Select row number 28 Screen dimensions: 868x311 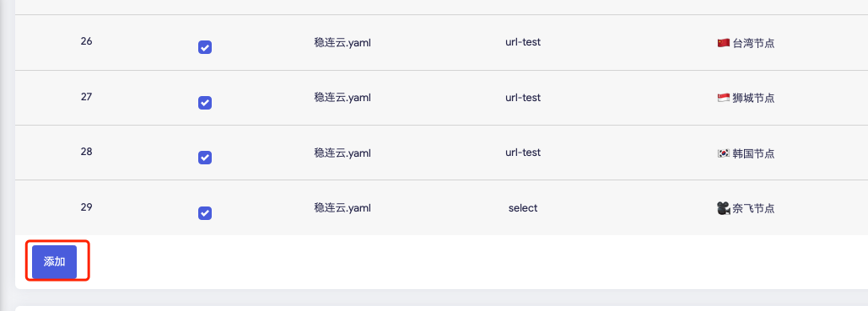(x=86, y=152)
